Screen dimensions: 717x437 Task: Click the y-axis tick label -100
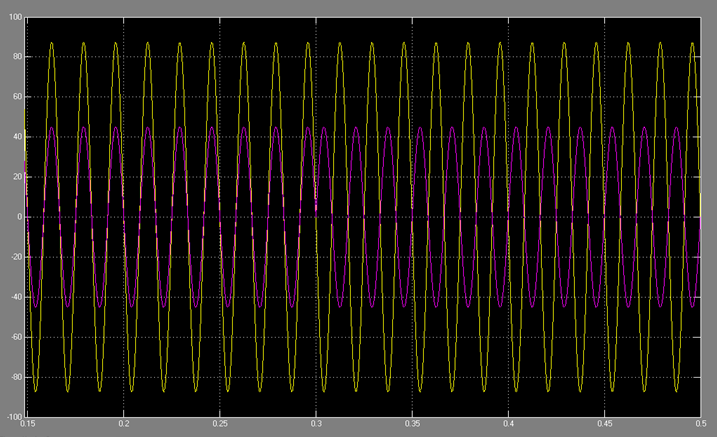(15, 417)
